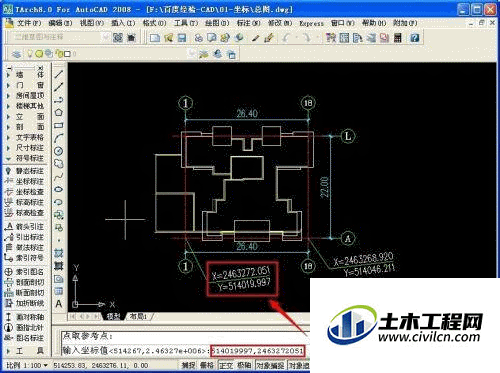
Task: Open the Workspace Settings gear icon
Action: pos(118,37)
